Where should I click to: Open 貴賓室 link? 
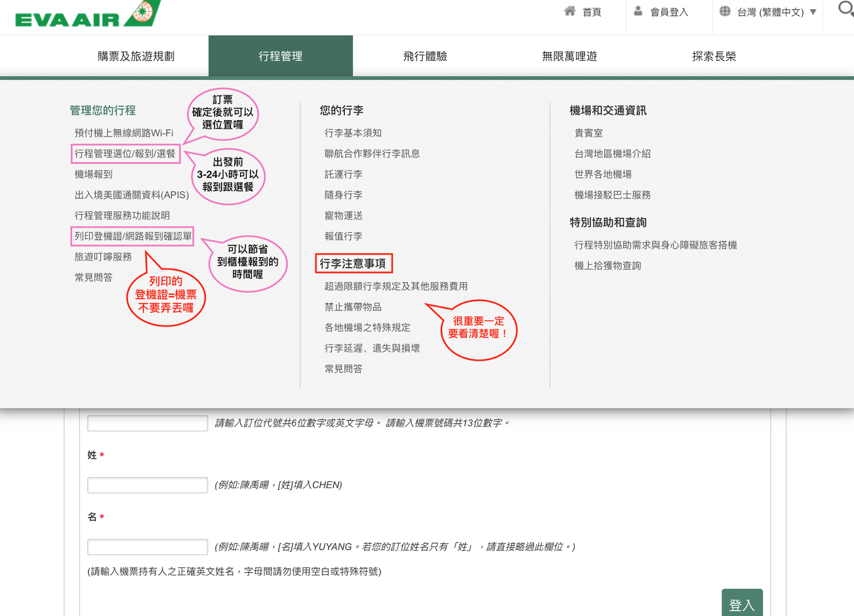[x=588, y=133]
